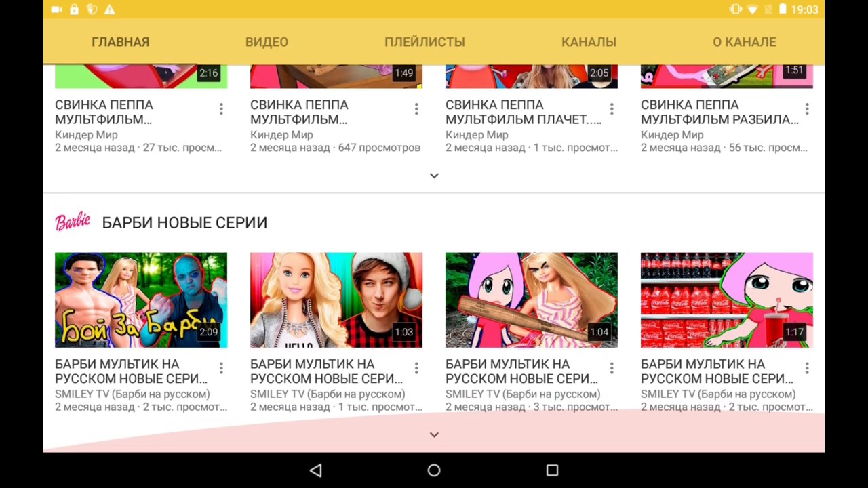
Task: Open title СВИНКА ПЕППА МУЛЬТФИЛЬМ РАЗБИЛА
Action: tap(719, 113)
